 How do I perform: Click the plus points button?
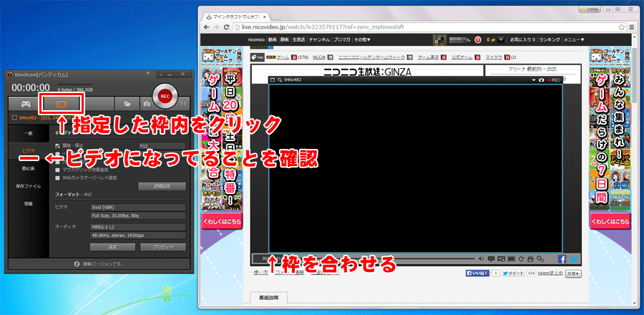[x=501, y=40]
